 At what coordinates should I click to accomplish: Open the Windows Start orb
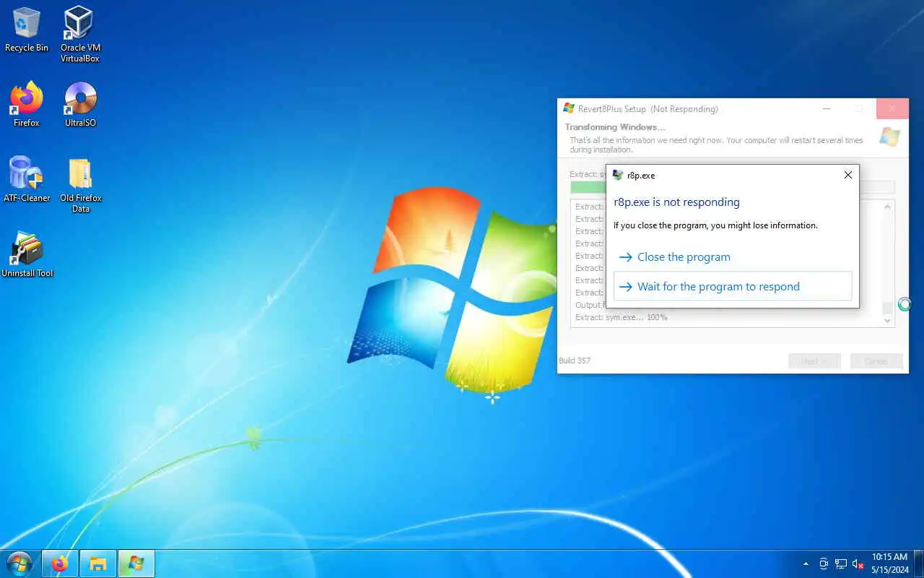click(x=19, y=564)
